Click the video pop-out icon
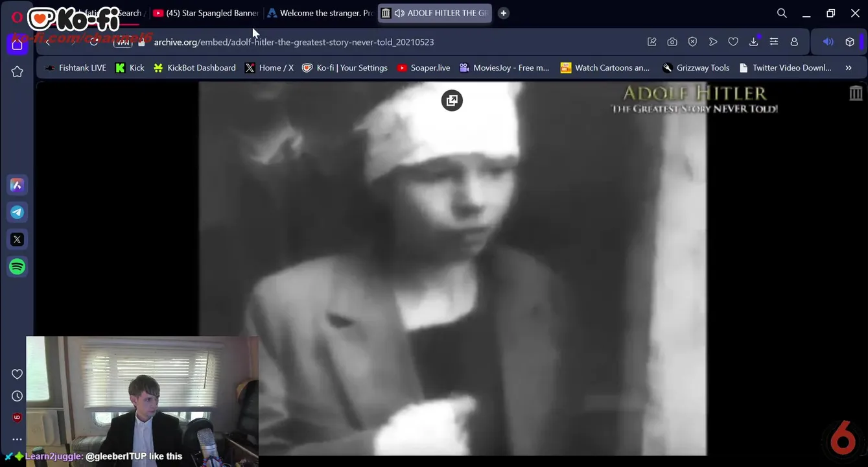The image size is (868, 467). [x=452, y=101]
